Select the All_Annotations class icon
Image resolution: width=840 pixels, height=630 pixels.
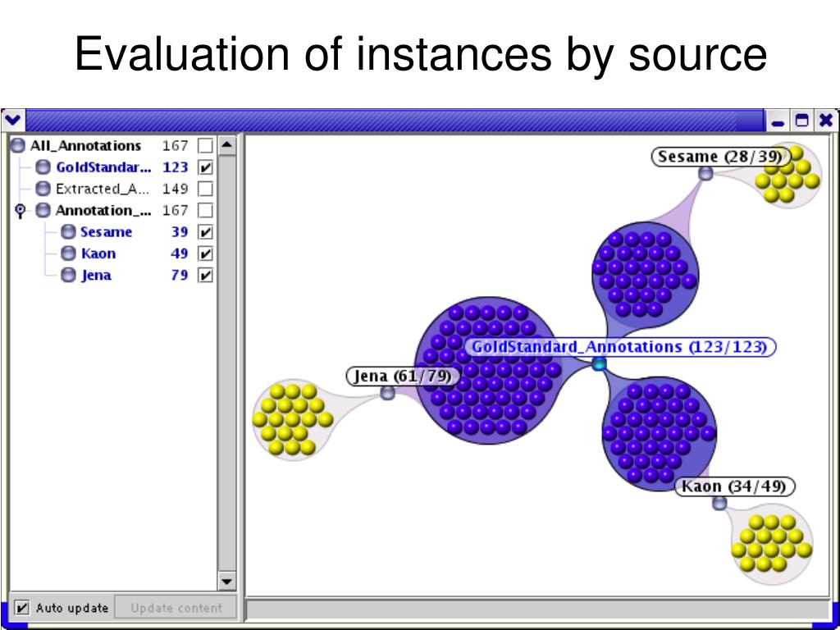18,146
